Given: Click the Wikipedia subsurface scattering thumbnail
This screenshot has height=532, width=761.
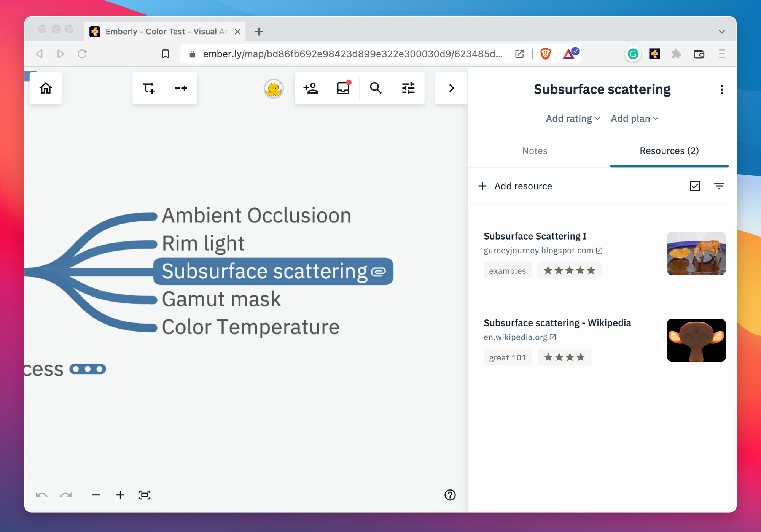Looking at the screenshot, I should tap(696, 340).
